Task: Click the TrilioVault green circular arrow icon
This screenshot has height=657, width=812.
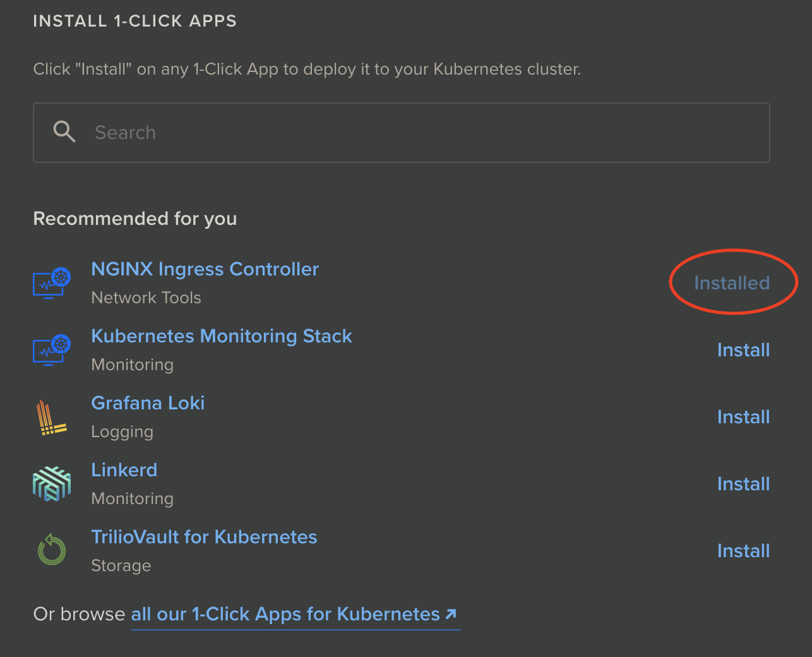Action: click(x=52, y=550)
